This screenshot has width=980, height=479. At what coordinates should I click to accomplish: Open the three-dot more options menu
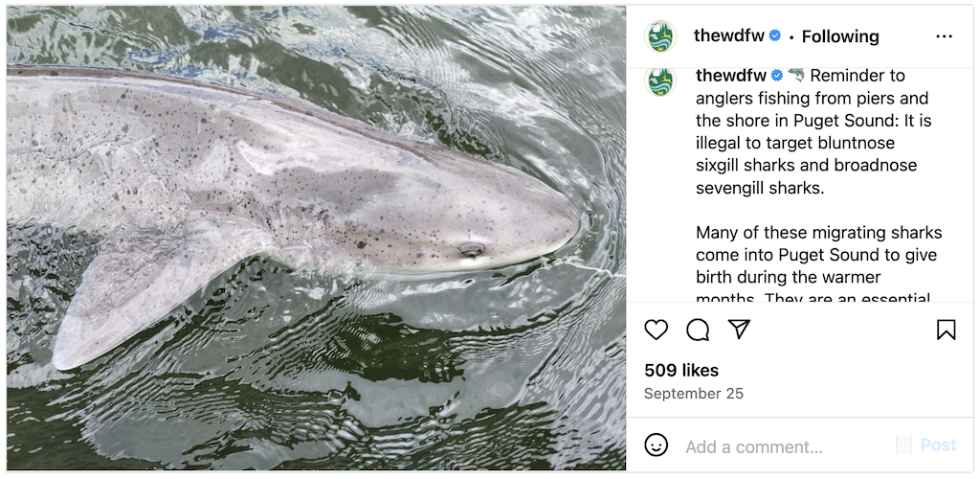coord(944,36)
